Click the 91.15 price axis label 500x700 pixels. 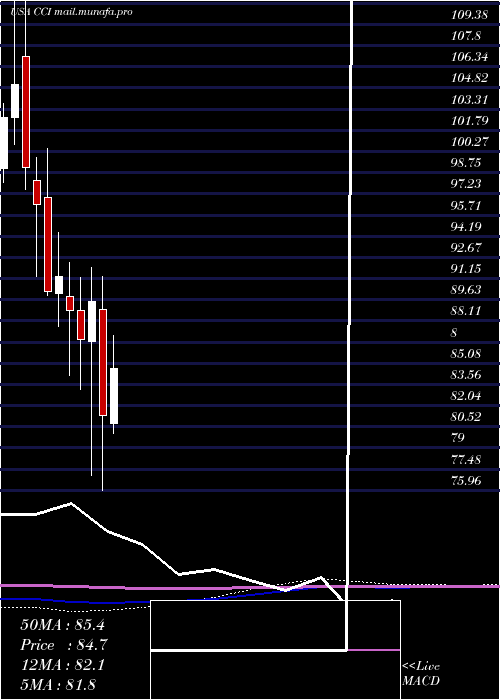tap(466, 268)
